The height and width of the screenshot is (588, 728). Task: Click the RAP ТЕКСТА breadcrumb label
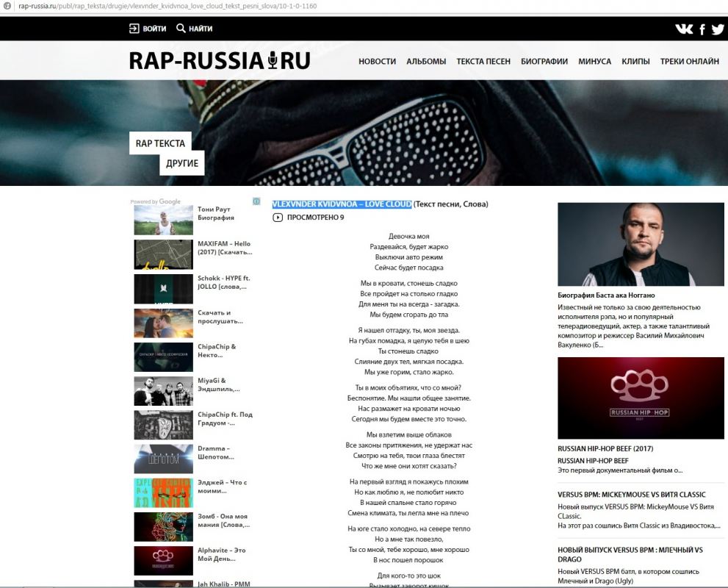click(160, 143)
